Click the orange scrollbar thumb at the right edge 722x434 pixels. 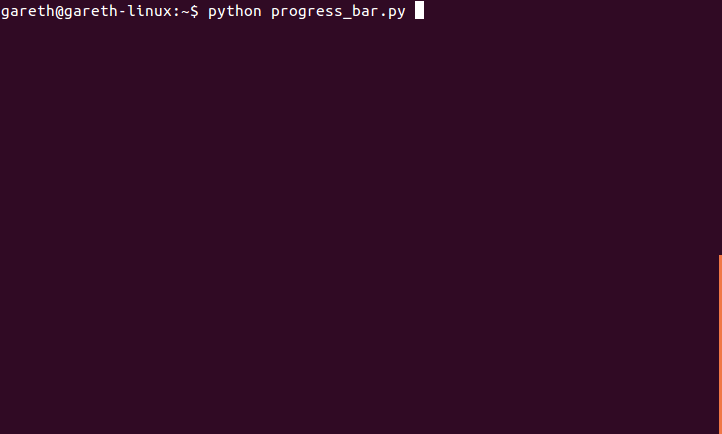[x=720, y=344]
